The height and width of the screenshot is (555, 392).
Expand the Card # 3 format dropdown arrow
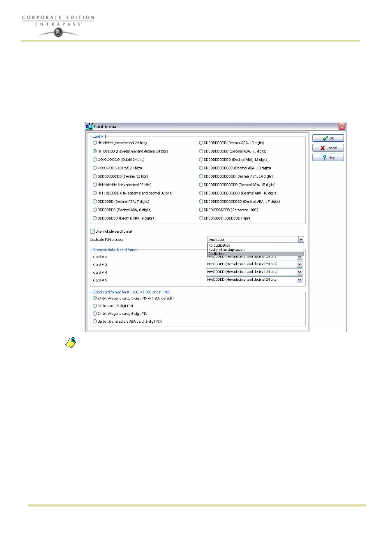300,264
